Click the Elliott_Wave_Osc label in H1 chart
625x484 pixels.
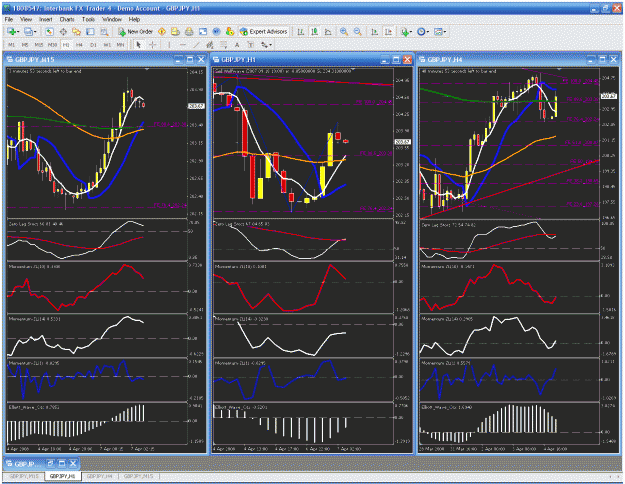pos(241,407)
